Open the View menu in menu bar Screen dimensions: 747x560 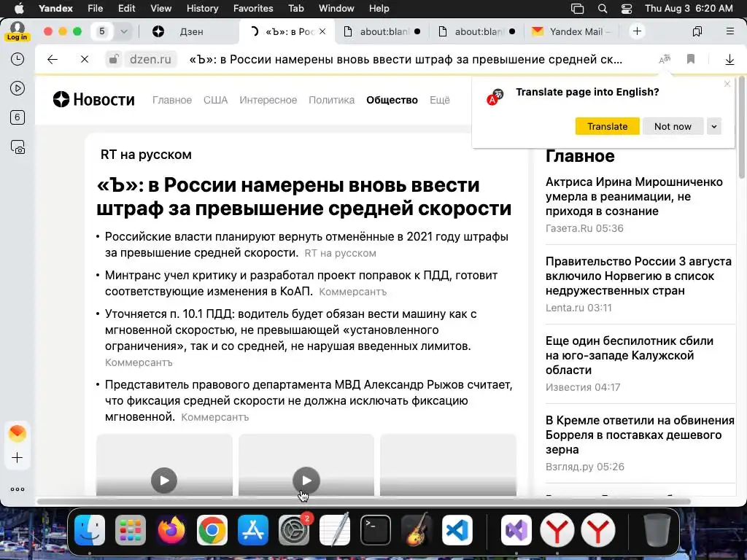(160, 9)
